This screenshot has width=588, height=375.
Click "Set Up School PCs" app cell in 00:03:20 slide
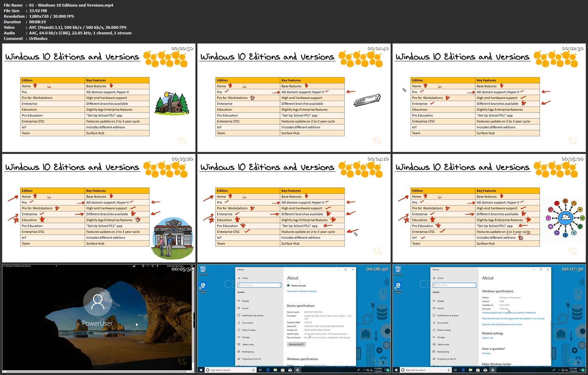click(x=117, y=226)
